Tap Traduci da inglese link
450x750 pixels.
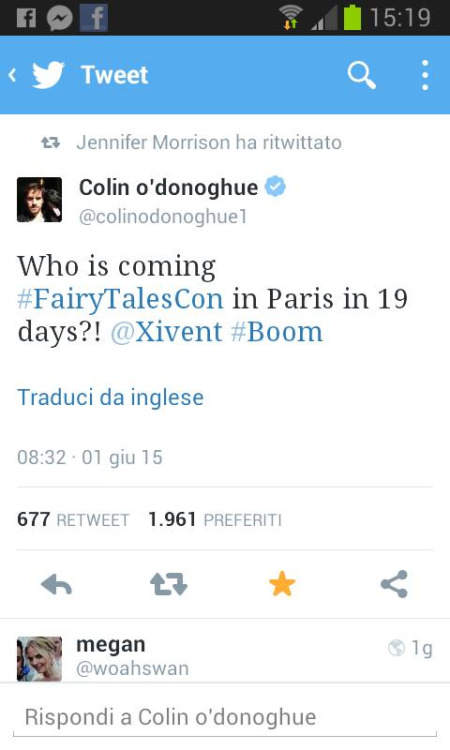click(110, 397)
